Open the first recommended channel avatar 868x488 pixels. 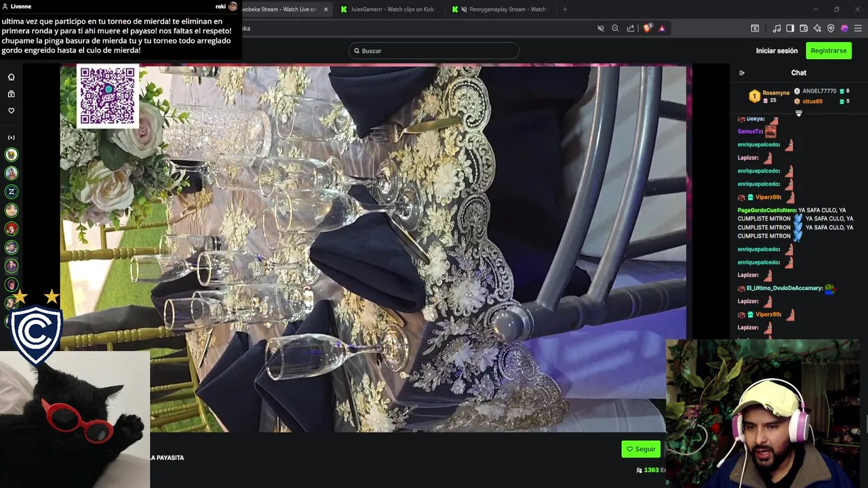[x=12, y=155]
